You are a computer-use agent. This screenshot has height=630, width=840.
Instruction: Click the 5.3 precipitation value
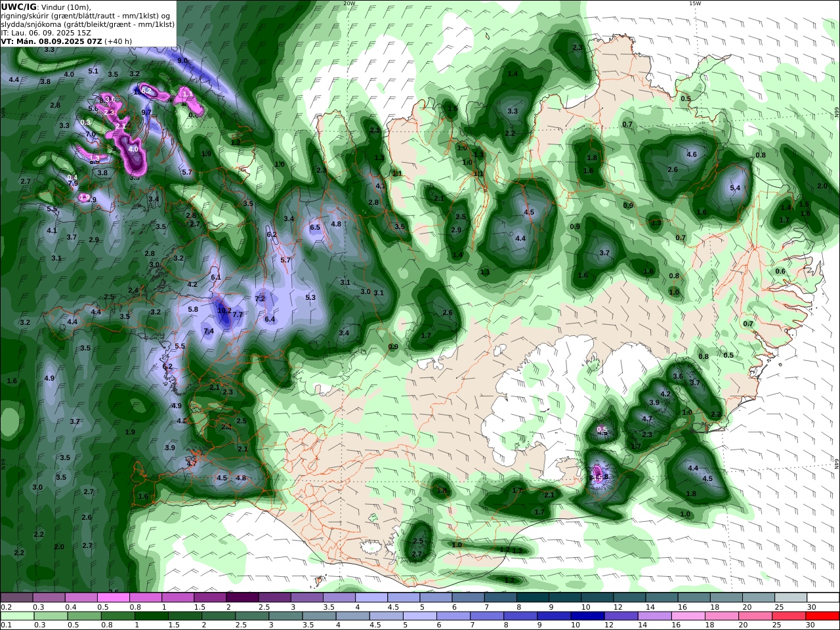pos(310,298)
